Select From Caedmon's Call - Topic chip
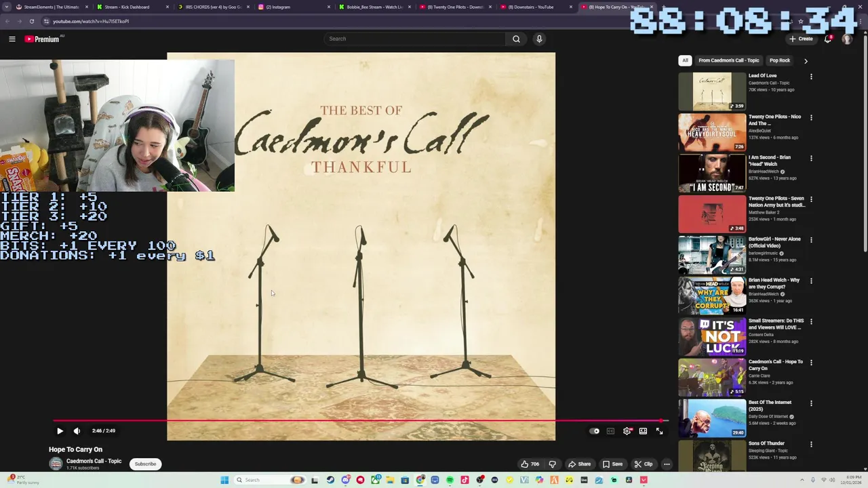This screenshot has height=488, width=868. pyautogui.click(x=729, y=60)
